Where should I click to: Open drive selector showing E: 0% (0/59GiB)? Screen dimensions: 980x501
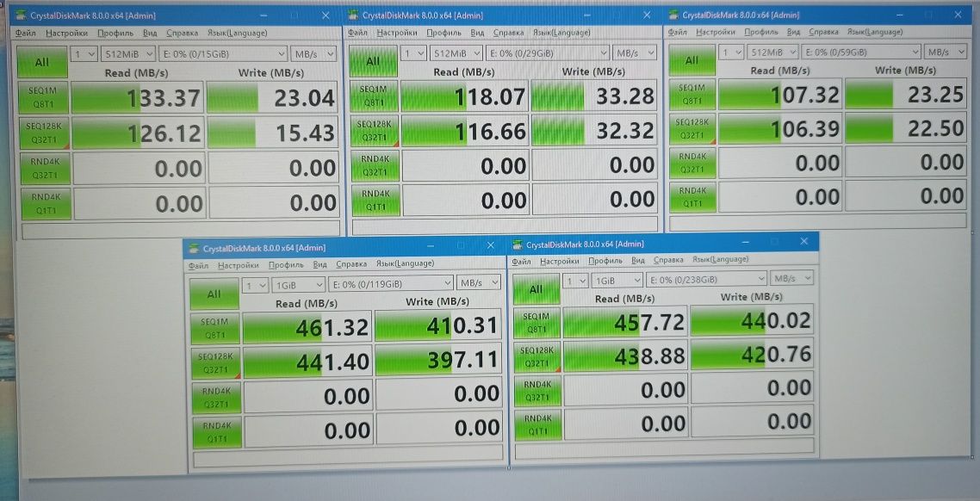pyautogui.click(x=861, y=52)
